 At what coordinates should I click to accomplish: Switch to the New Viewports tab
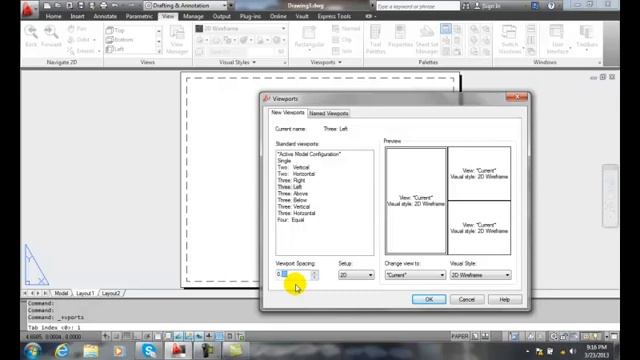pos(288,113)
